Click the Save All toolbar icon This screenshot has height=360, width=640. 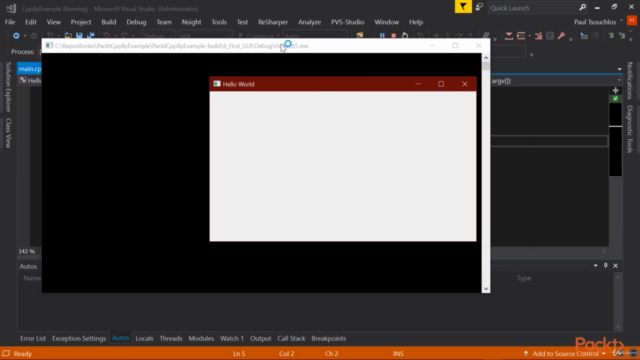click(x=90, y=36)
